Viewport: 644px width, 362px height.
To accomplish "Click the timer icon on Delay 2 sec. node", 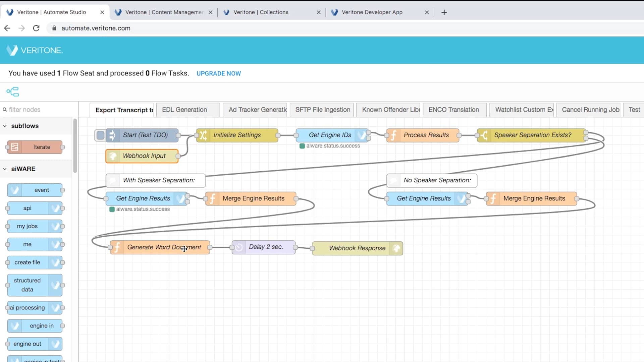I will (238, 247).
